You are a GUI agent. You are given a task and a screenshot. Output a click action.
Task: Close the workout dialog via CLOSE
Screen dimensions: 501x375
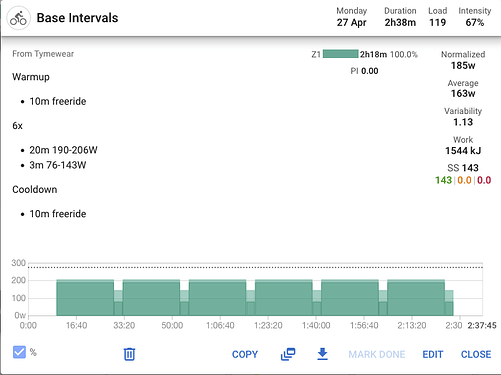point(476,354)
